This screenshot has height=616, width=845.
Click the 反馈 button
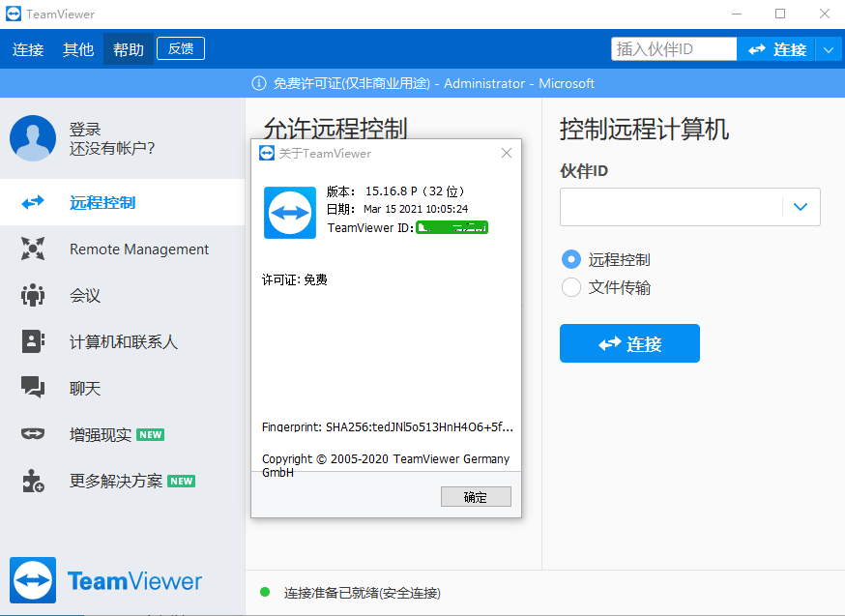pyautogui.click(x=181, y=48)
